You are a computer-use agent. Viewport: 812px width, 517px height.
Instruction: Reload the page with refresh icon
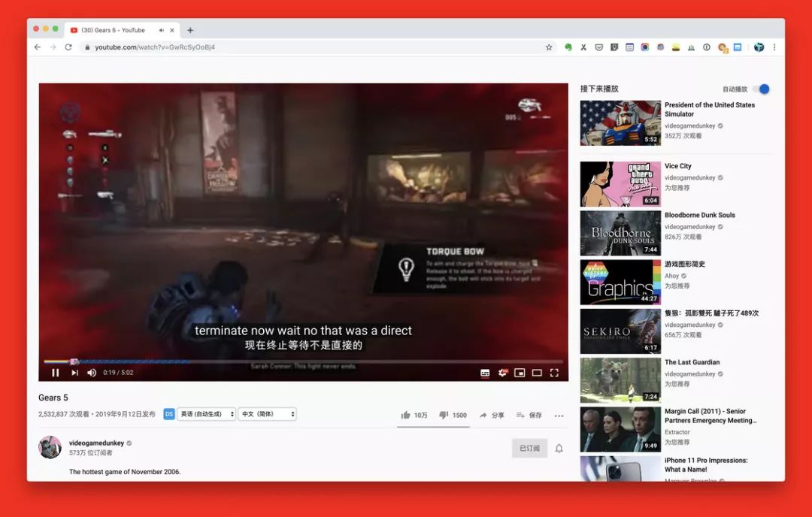coord(68,47)
